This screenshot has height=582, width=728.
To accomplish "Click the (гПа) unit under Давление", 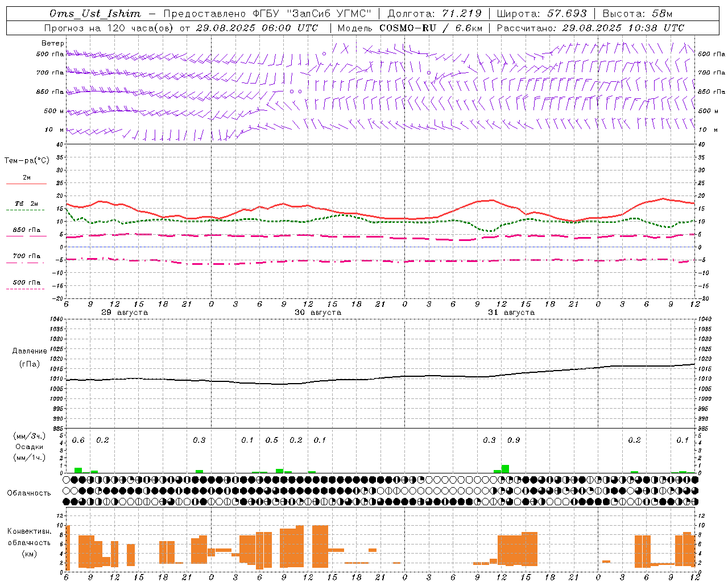I will click(30, 364).
